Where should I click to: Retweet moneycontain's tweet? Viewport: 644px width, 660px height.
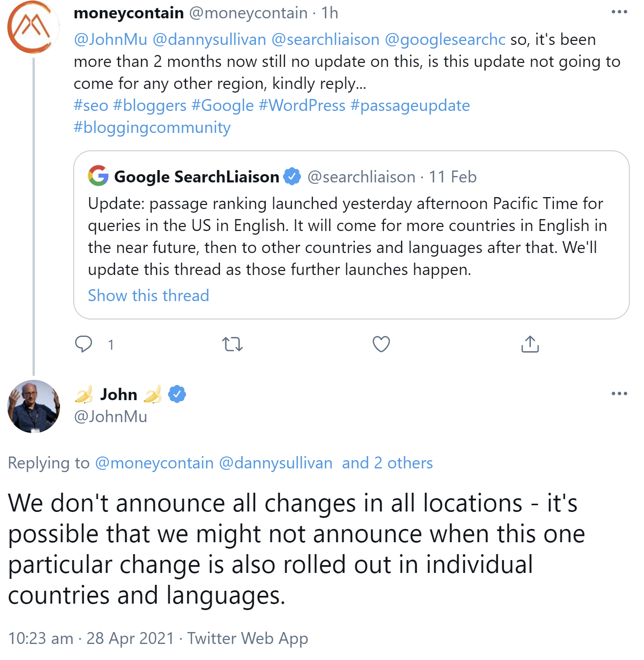[232, 344]
